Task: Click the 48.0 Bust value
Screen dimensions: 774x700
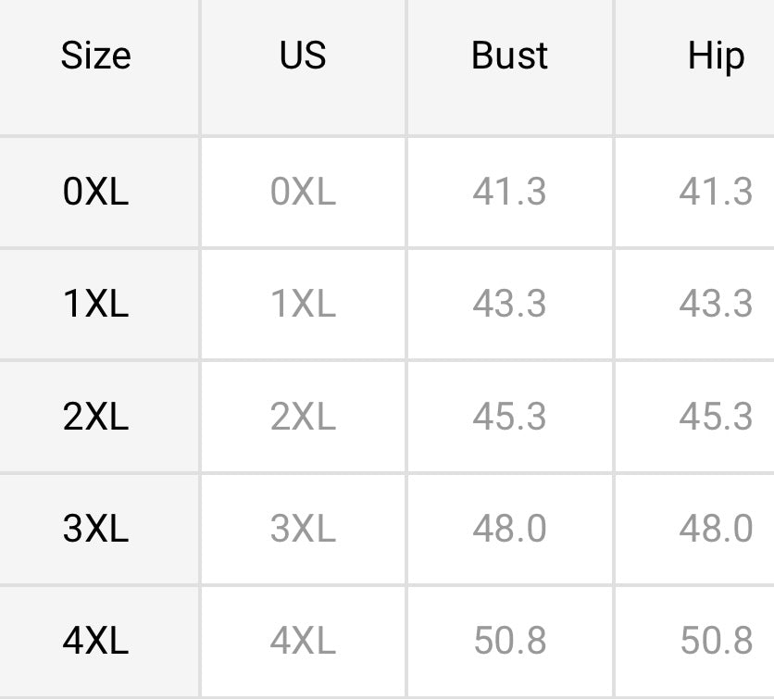Action: pos(509,530)
